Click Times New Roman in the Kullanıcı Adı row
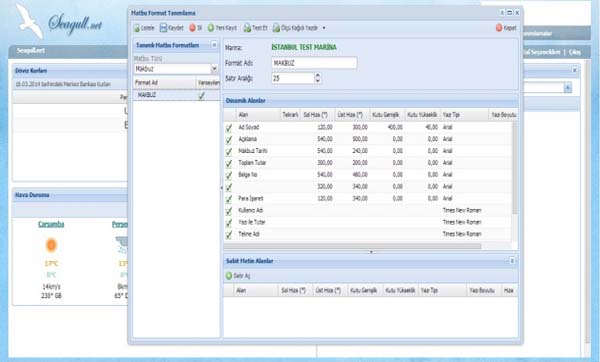The height and width of the screenshot is (362, 600). pos(462,210)
